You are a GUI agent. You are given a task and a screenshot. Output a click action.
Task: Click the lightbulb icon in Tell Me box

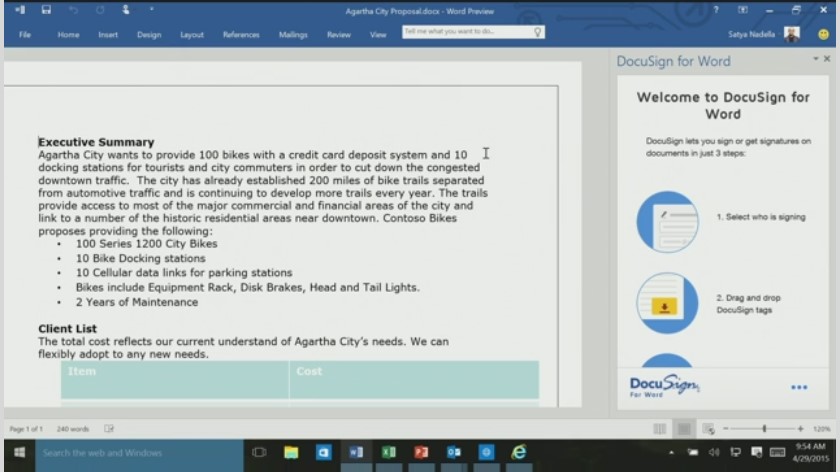(x=537, y=32)
